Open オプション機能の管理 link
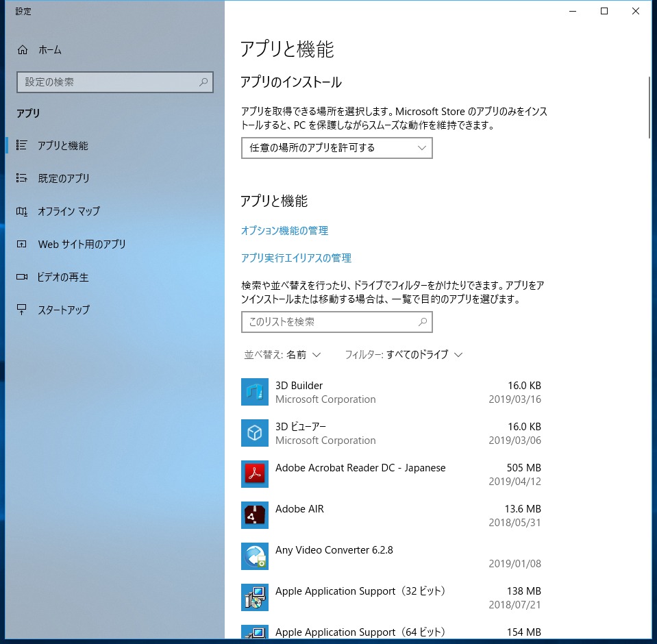 (x=284, y=231)
